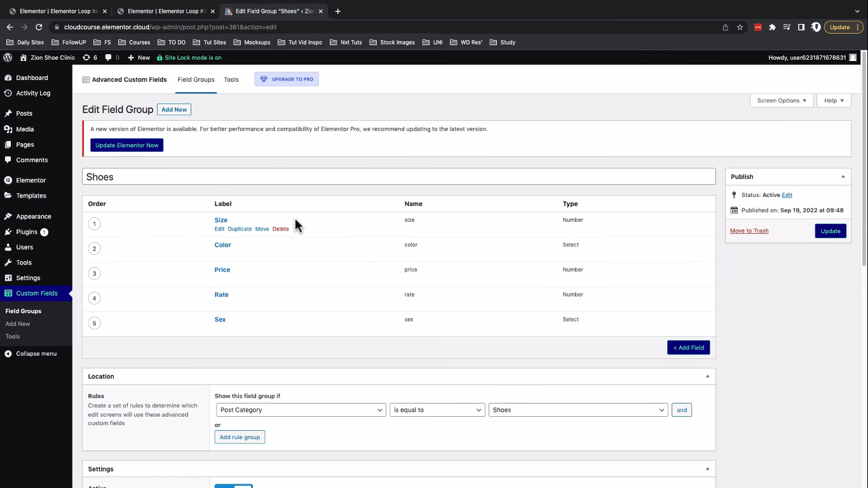Open browser extensions puzzle icon
Screen dimensions: 868x488
[x=772, y=27]
